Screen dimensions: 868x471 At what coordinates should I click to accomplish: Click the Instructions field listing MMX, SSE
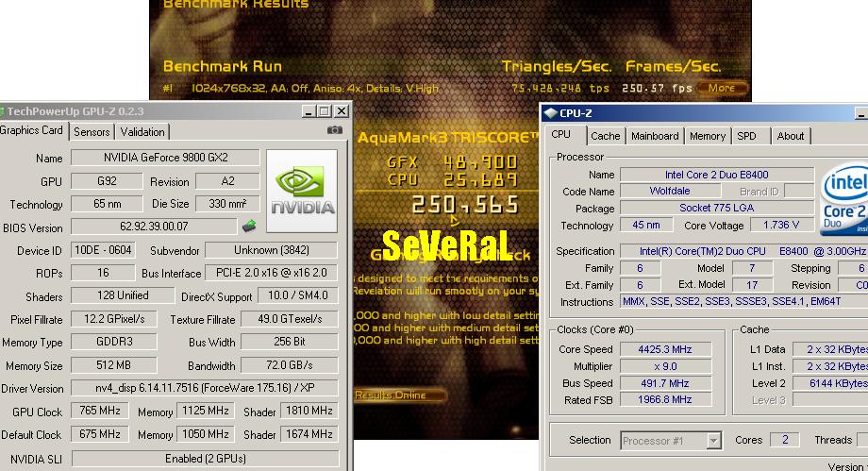[x=743, y=301]
